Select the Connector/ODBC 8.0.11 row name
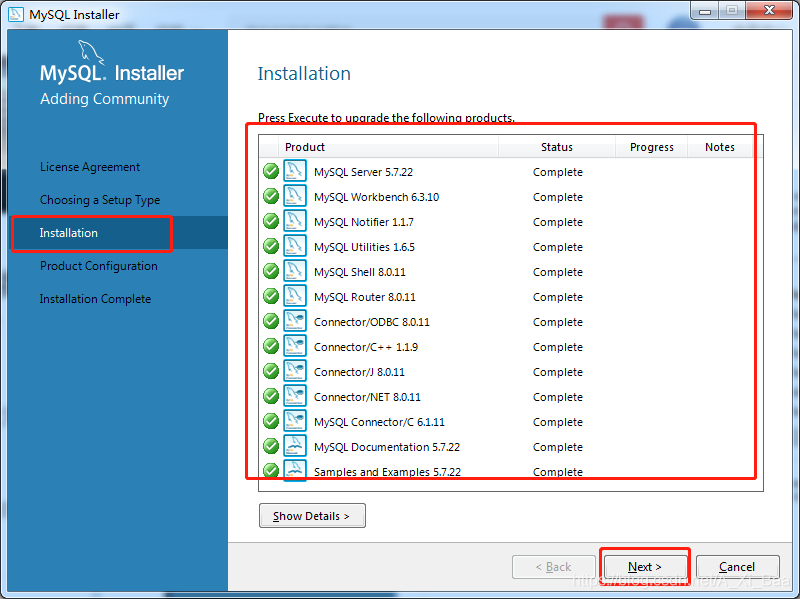Image resolution: width=800 pixels, height=599 pixels. coord(372,322)
